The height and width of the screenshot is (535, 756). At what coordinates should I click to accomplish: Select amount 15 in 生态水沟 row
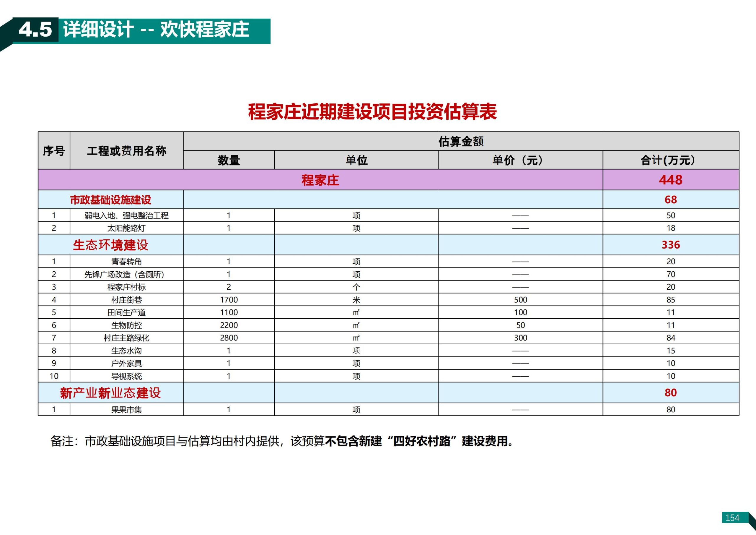pyautogui.click(x=671, y=351)
